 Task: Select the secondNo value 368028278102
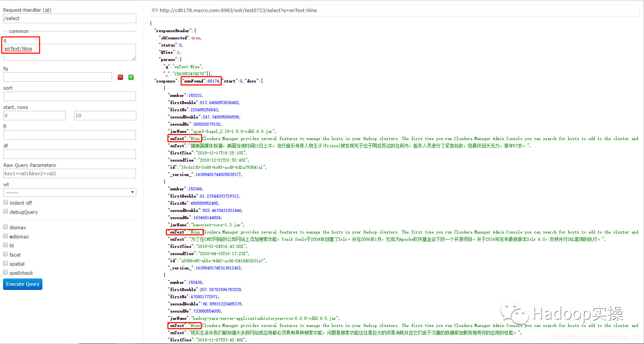207,124
